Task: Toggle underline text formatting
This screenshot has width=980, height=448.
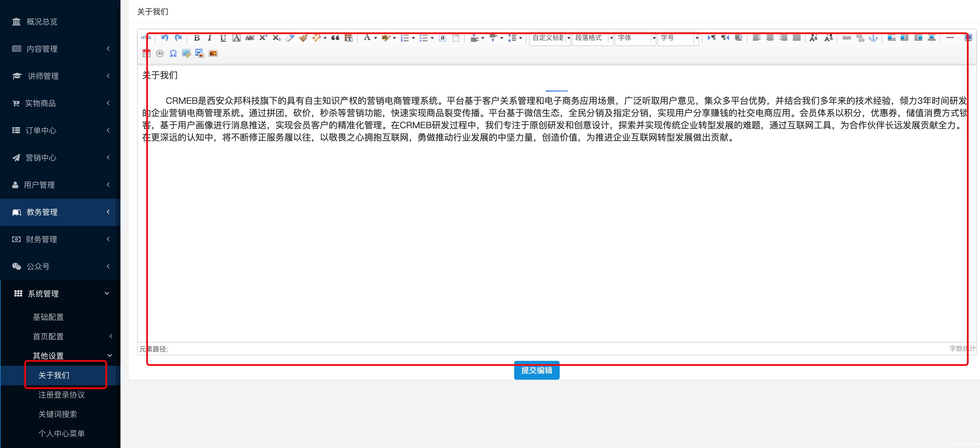Action: [223, 38]
